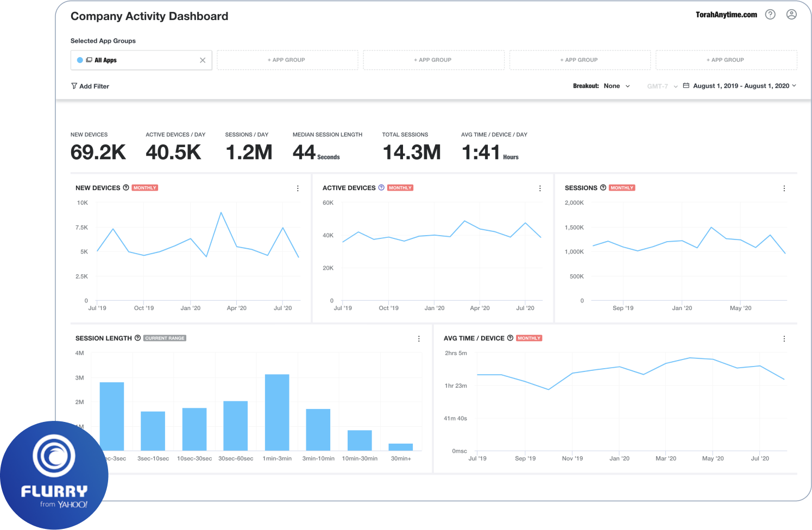Click the MONTHLY badge on New Devices
The width and height of the screenshot is (812, 530).
coord(144,188)
